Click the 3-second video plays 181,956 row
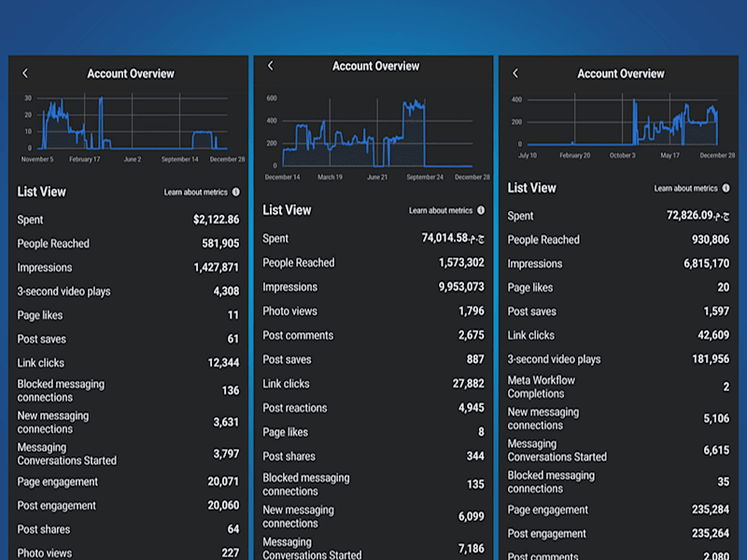747x560 pixels. click(x=618, y=359)
